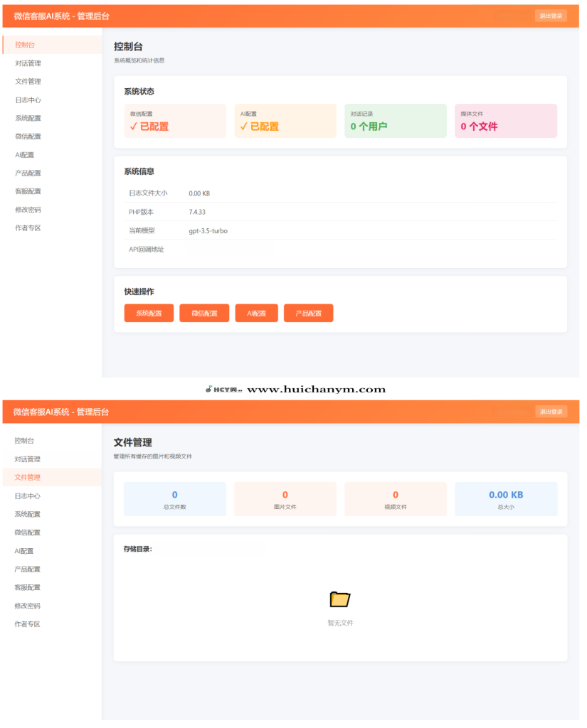The height and width of the screenshot is (728, 587).
Task: Open 日志中心 from the sidebar
Action: point(27,99)
